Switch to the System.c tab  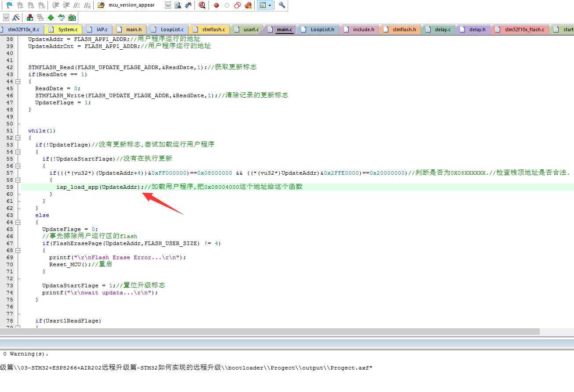tap(63, 29)
